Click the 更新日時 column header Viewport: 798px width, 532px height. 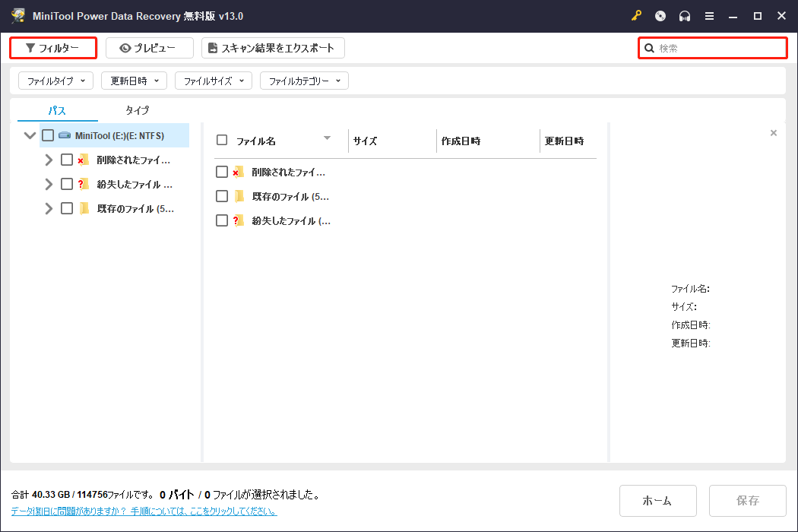point(565,141)
